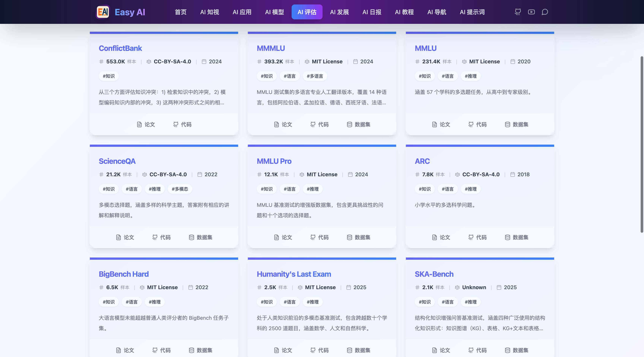Click the #多模态 tag on ScienceQA
Image resolution: width=644 pixels, height=357 pixels.
click(180, 189)
